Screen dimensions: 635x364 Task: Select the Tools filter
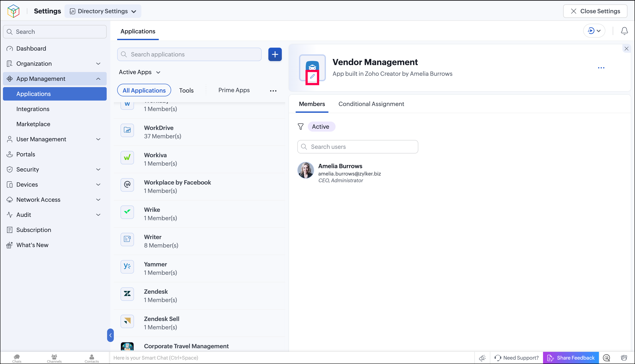click(x=186, y=90)
